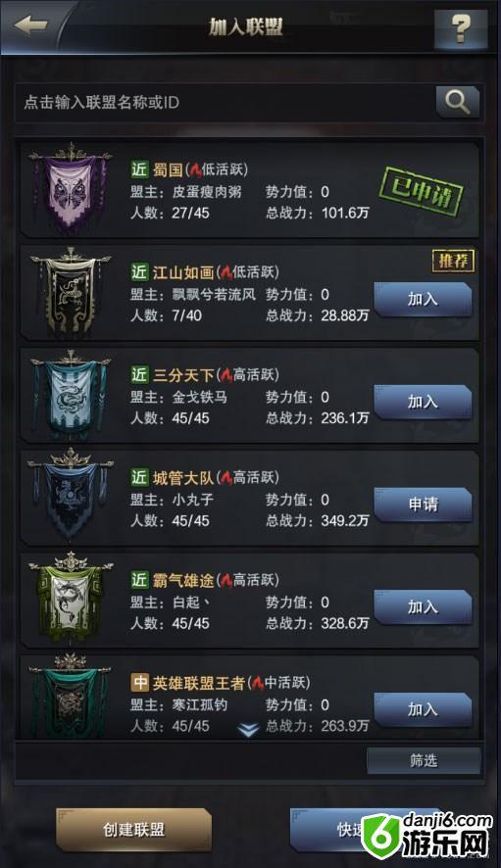This screenshot has height=868, width=501.
Task: Join the 霸气雄途 alliance
Action: click(423, 607)
